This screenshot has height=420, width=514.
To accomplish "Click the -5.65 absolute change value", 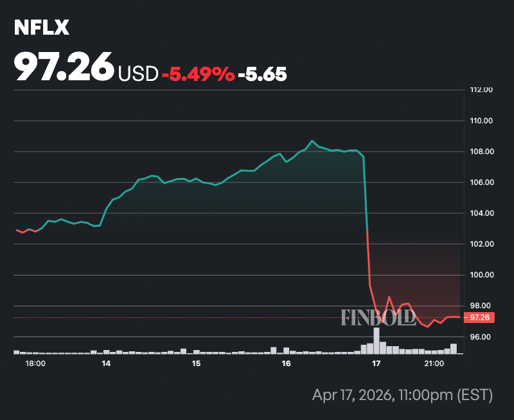I will [x=262, y=74].
